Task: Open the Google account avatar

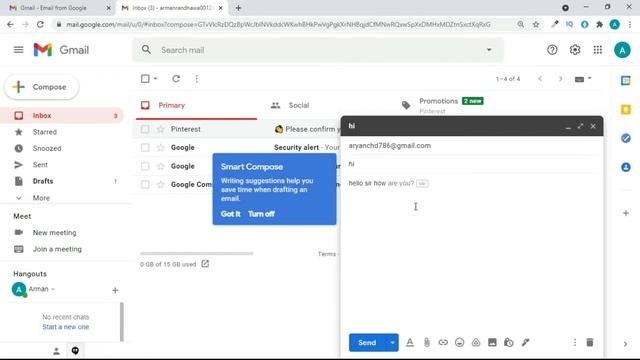Action: pos(622,50)
